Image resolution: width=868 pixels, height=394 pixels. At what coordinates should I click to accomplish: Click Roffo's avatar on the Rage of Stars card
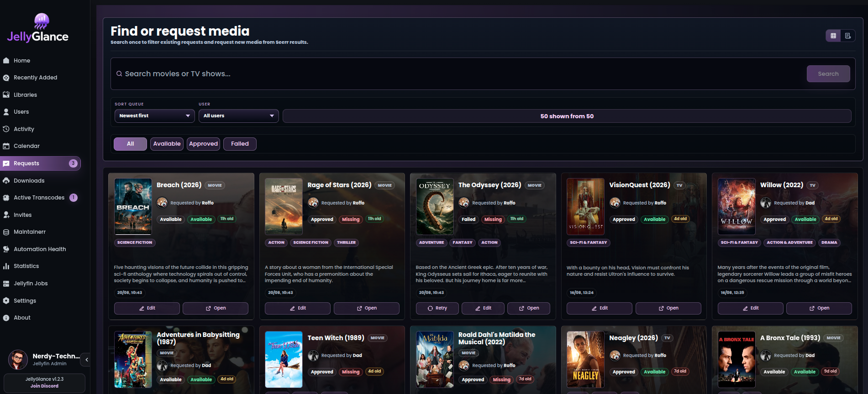(x=313, y=202)
